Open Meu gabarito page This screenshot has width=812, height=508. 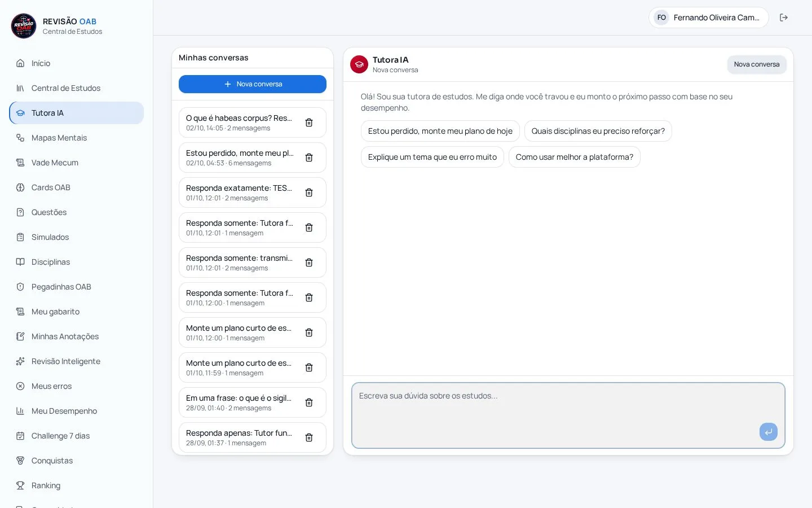click(77, 312)
